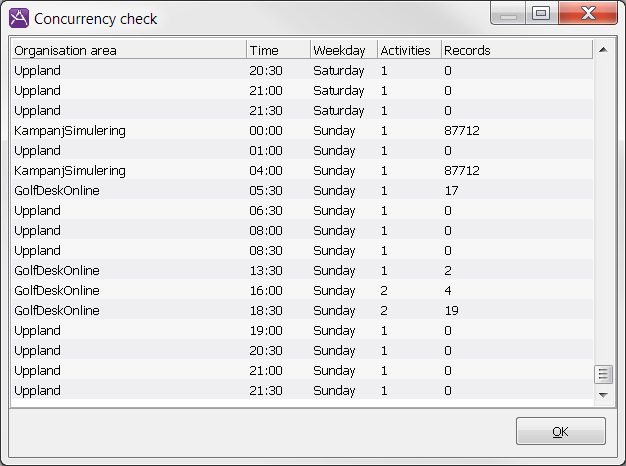Select the Uppland row at Sunday 01:00

(302, 151)
